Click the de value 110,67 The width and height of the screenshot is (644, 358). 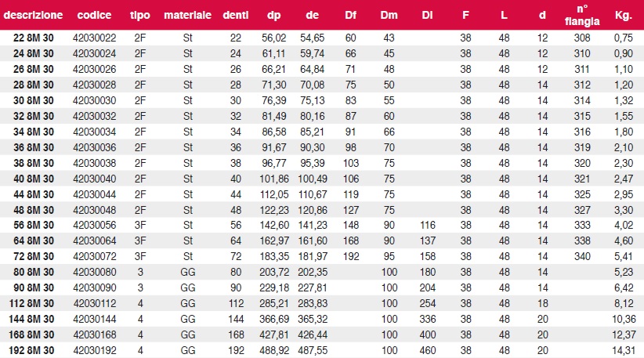coord(313,194)
